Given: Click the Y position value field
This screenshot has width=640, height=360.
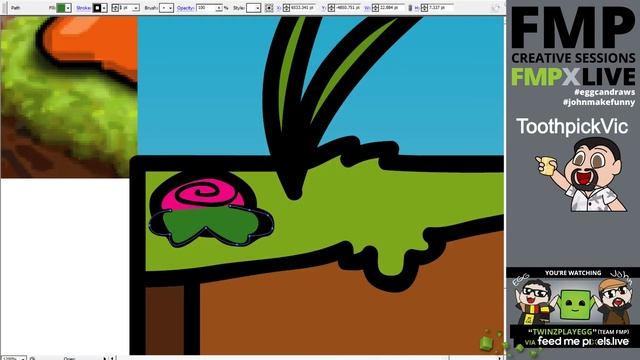Looking at the screenshot, I should click(349, 8).
